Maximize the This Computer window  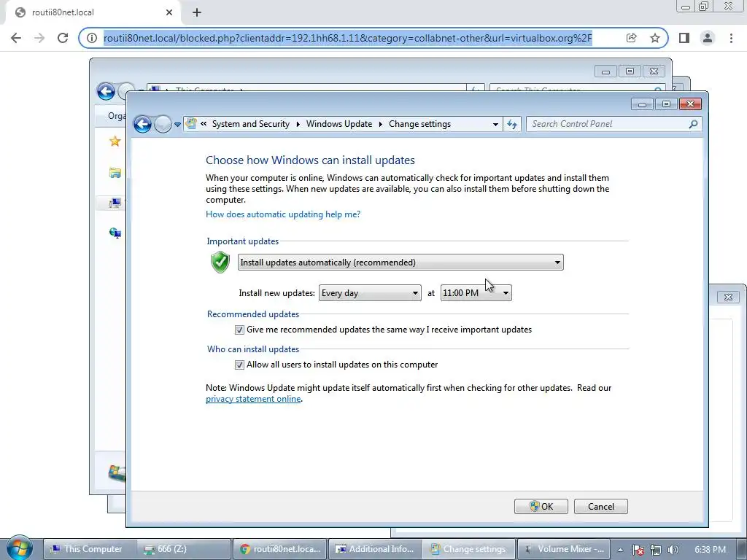tap(630, 71)
